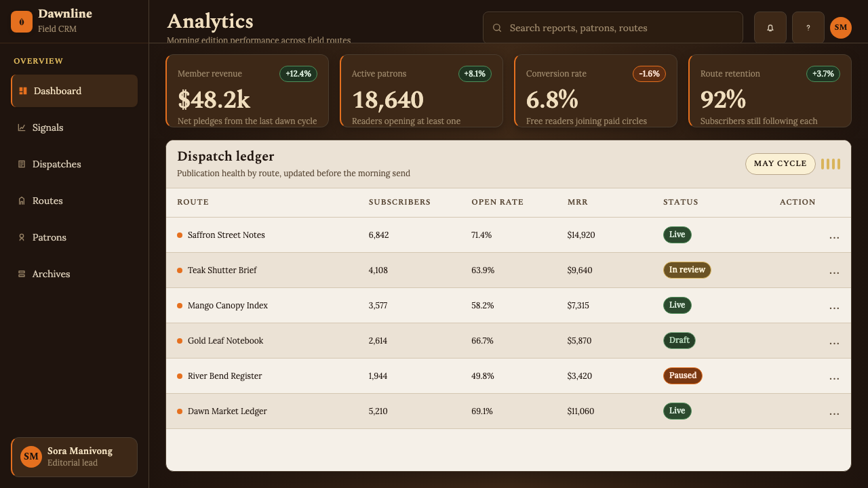Open row options for Dawn Market Ledger

pos(834,411)
